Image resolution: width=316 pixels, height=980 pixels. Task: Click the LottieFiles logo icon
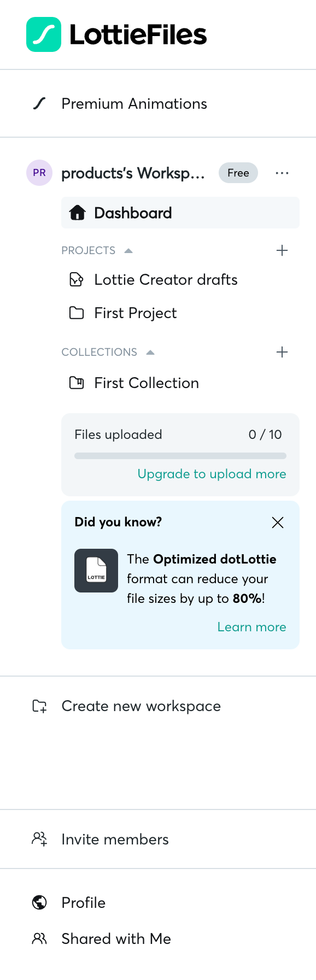point(44,34)
